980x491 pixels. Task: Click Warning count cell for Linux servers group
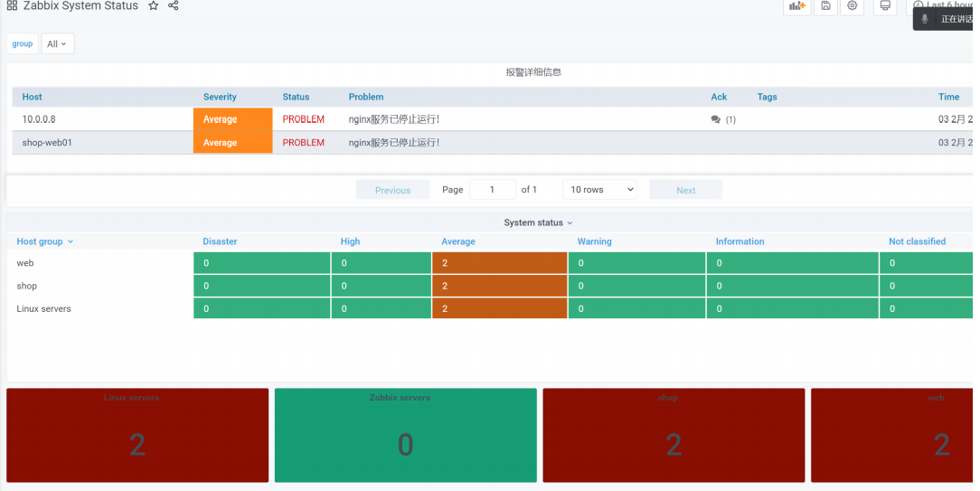tap(636, 308)
